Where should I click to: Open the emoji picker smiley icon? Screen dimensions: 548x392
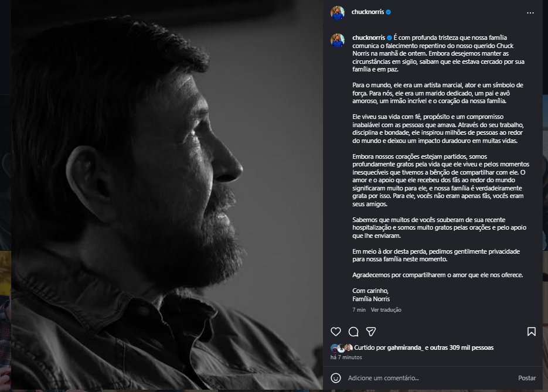335,378
